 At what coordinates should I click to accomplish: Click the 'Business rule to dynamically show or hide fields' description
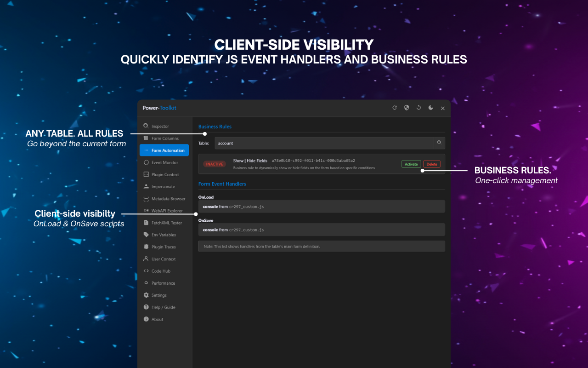point(304,168)
